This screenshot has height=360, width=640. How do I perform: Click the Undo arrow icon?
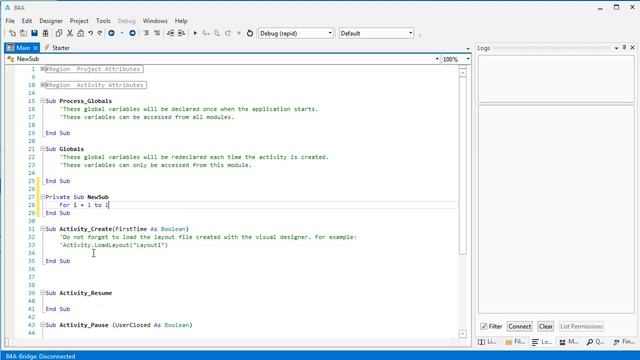tap(91, 33)
